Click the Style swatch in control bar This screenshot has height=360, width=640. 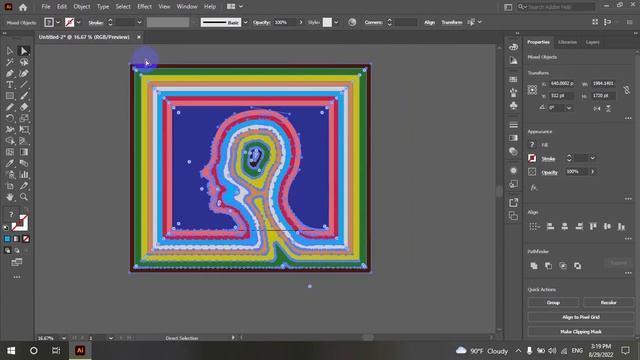327,22
